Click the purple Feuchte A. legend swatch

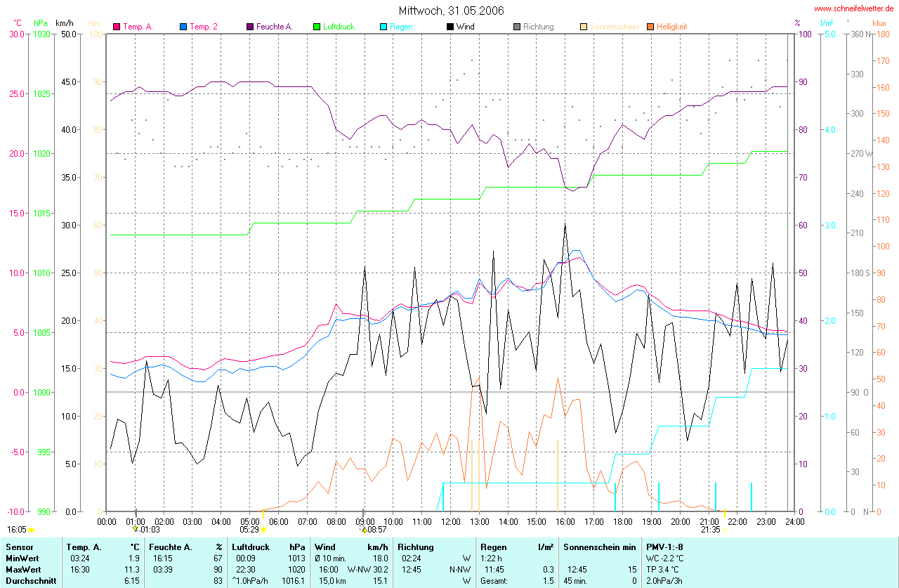250,27
